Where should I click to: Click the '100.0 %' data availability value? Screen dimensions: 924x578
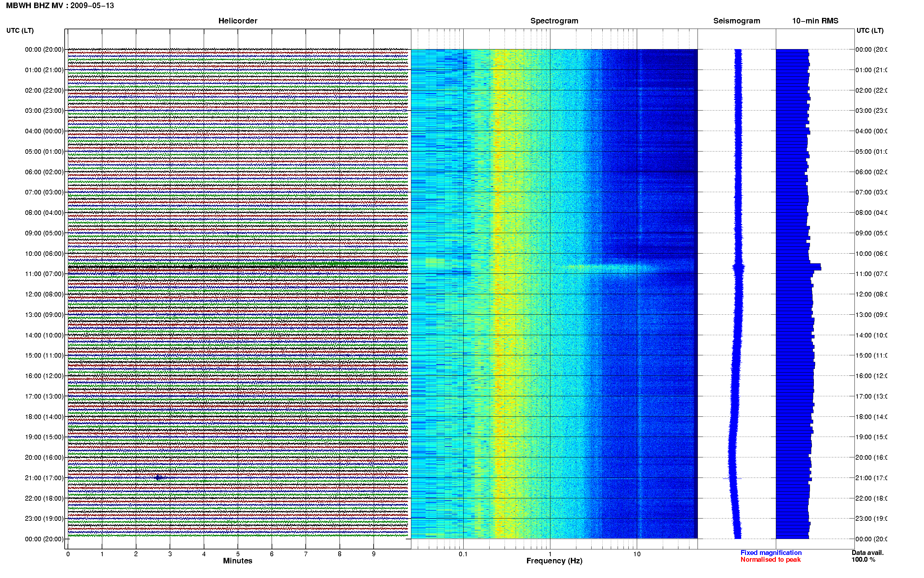point(863,560)
